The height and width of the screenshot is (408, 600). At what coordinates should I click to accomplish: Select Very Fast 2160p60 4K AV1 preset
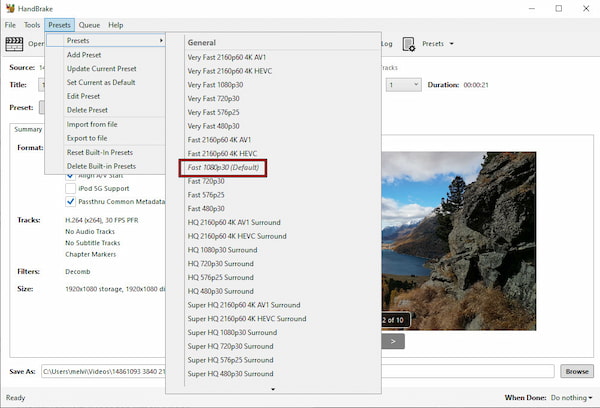coord(227,57)
